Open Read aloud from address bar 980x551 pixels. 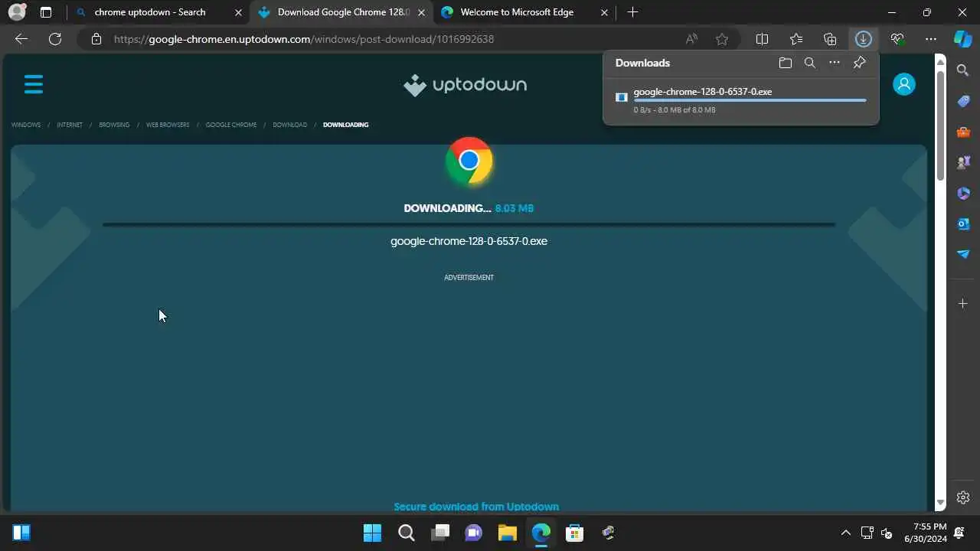click(x=691, y=39)
